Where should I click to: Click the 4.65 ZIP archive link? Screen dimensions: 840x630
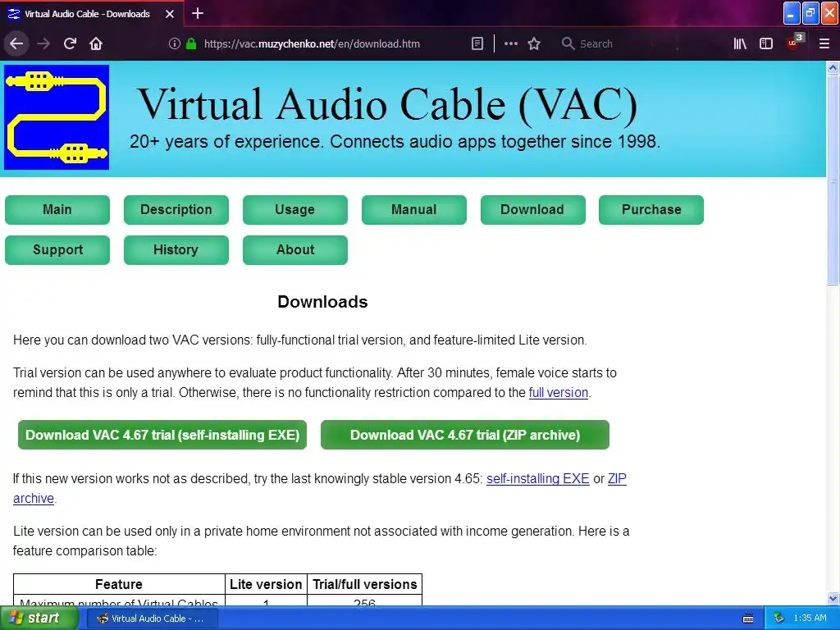[617, 479]
